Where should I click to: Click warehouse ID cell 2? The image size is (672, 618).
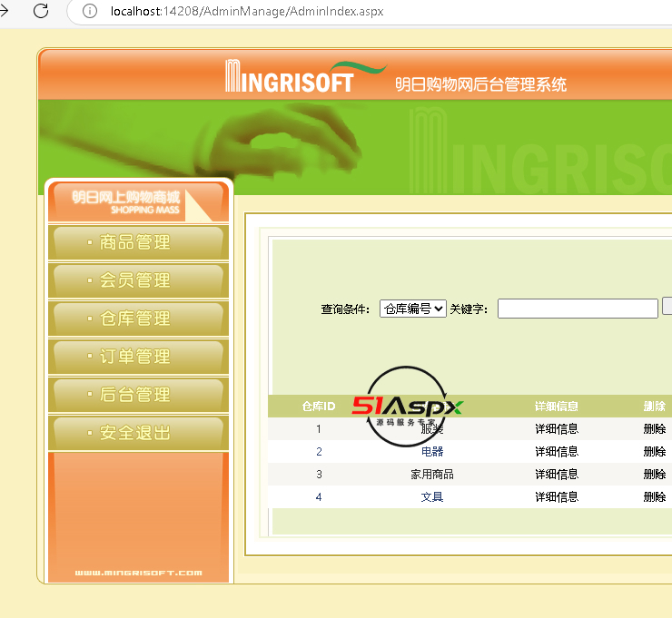coord(319,451)
